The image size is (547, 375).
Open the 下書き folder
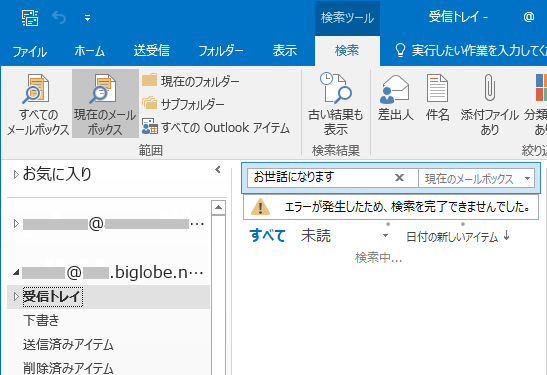click(41, 320)
